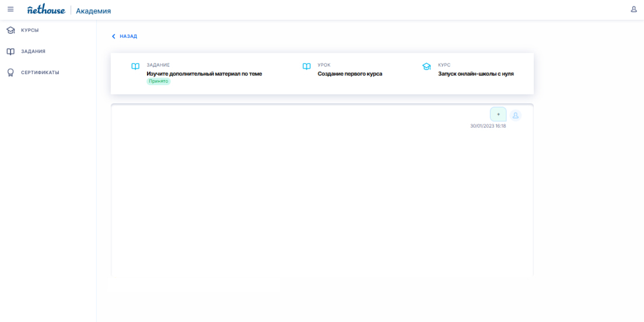Click the book icon beside Задание
Image resolution: width=644 pixels, height=322 pixels.
point(135,66)
